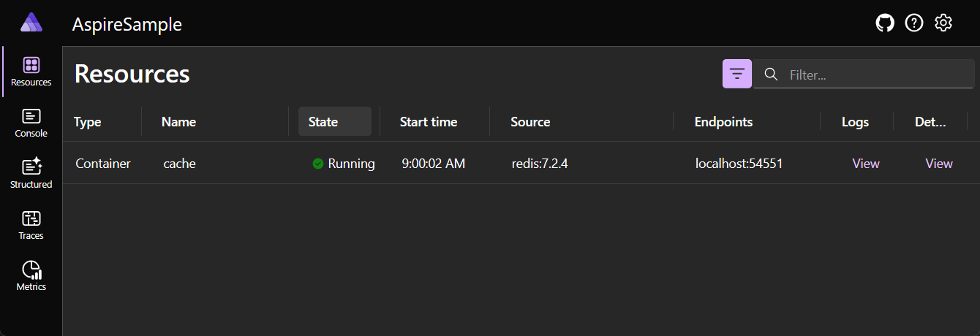
Task: Click the Start time column header
Action: 429,122
